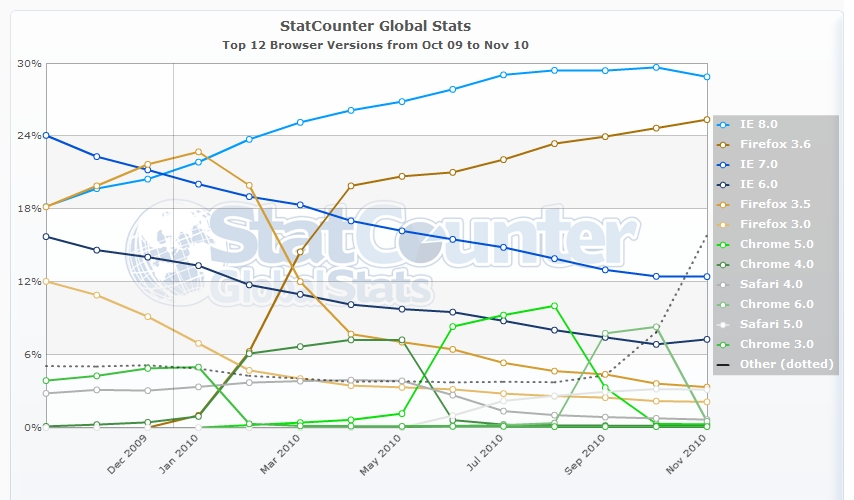The width and height of the screenshot is (854, 500).
Task: Click the Chrome 5.0 legend marker icon
Action: tap(723, 244)
